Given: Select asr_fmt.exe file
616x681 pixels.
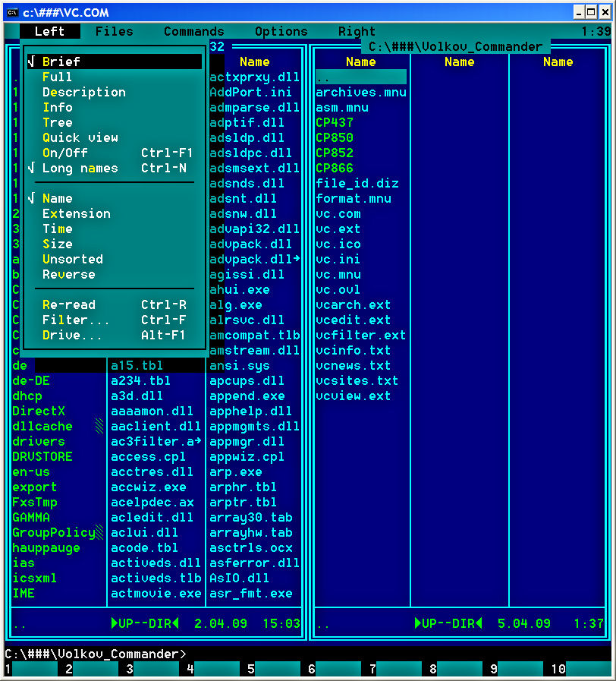Looking at the screenshot, I should click(x=251, y=594).
